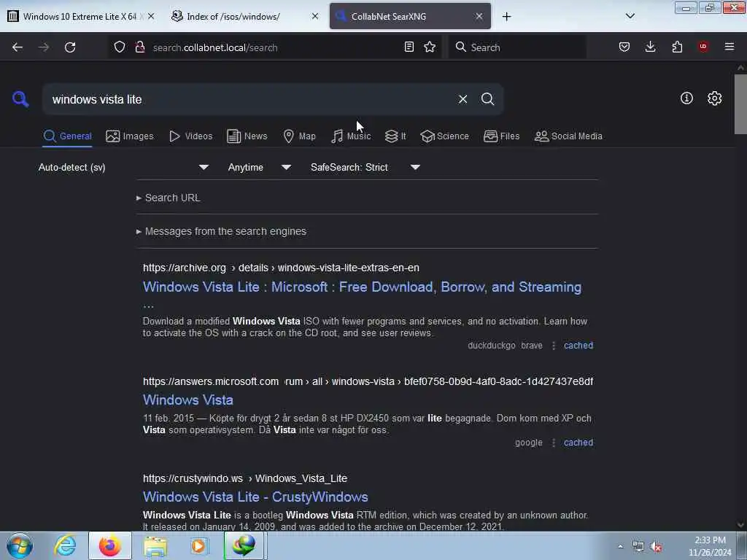The width and height of the screenshot is (747, 560).
Task: Open SearXNG preferences gear
Action: (715, 98)
